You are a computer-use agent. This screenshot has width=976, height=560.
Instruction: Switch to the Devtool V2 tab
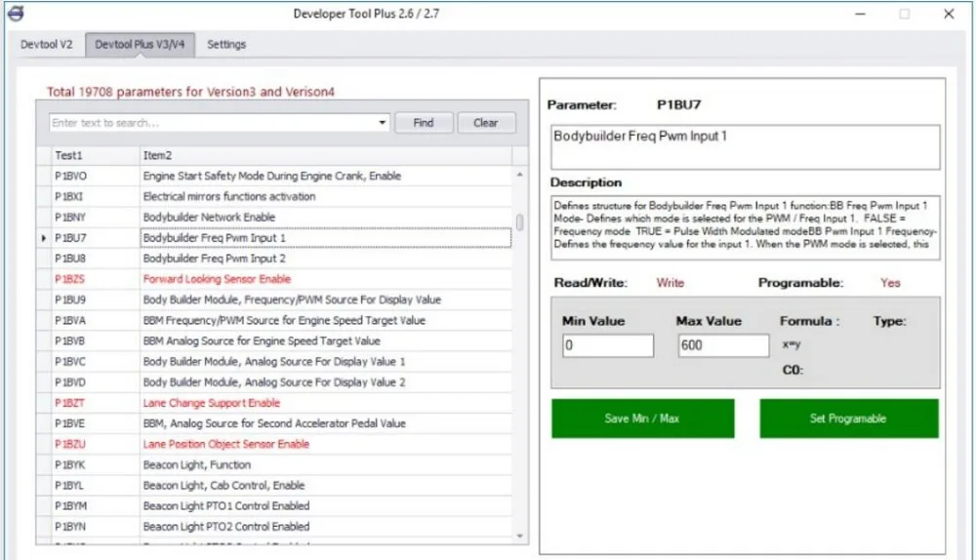(46, 45)
